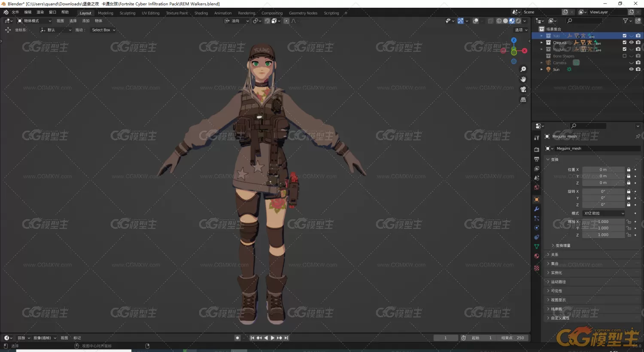
Task: Click new collection icon in outliner
Action: (x=638, y=21)
